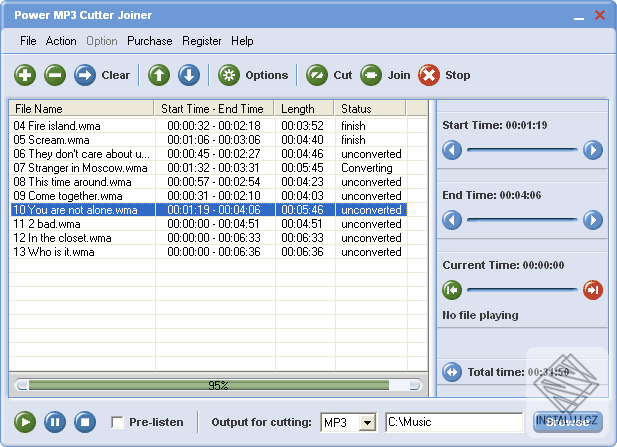Click the Options label in toolbar

click(267, 75)
